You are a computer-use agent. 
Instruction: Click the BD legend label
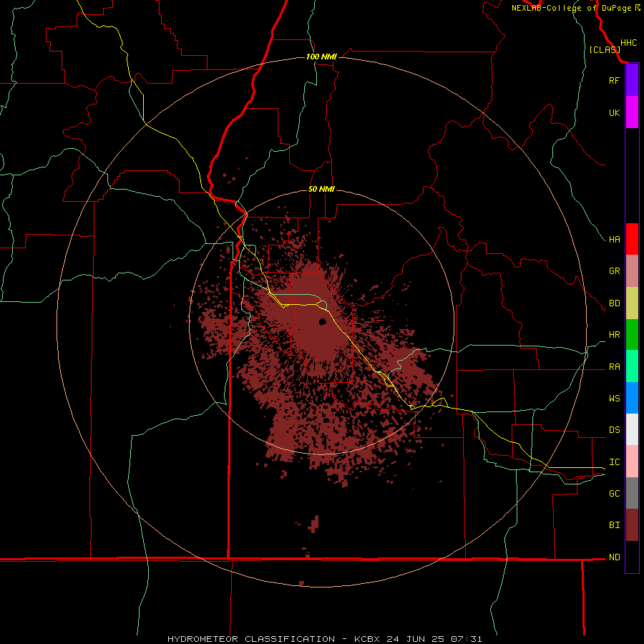614,303
